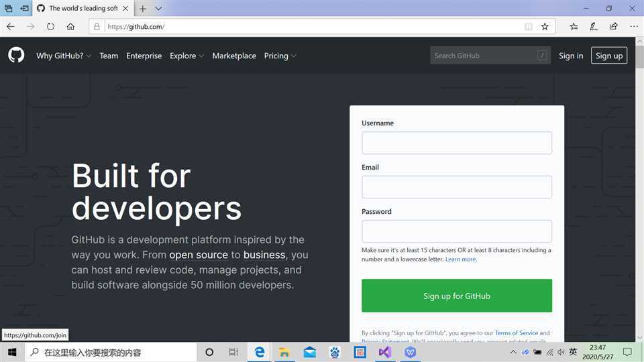
Task: Open File Explorer in taskbar
Action: [284, 352]
